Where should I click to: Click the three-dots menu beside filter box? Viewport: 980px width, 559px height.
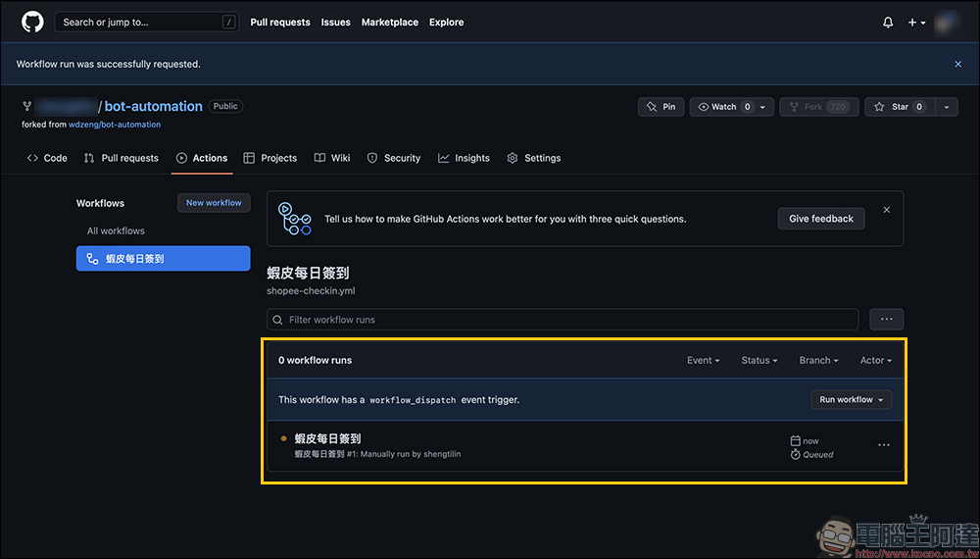[x=886, y=319]
